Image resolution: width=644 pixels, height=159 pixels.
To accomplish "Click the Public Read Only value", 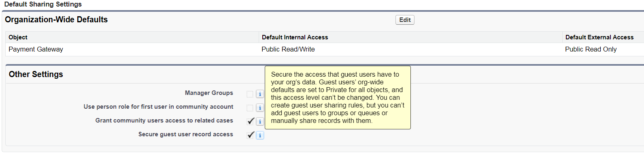I will pos(591,49).
